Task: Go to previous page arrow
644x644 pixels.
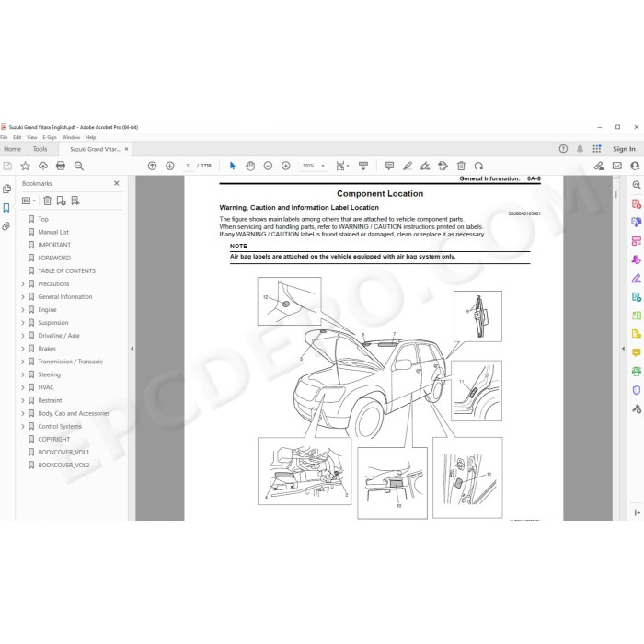Action: (x=152, y=166)
